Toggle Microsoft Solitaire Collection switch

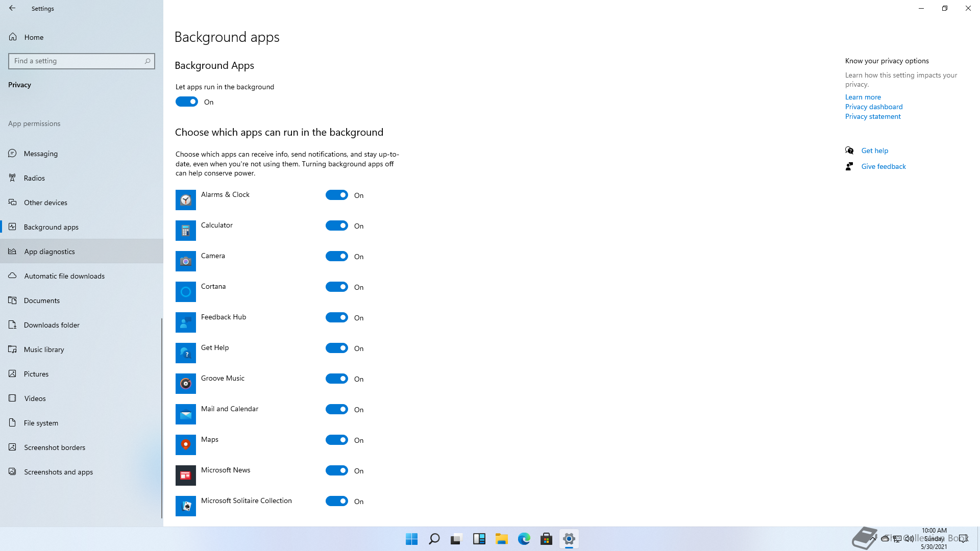pos(337,501)
